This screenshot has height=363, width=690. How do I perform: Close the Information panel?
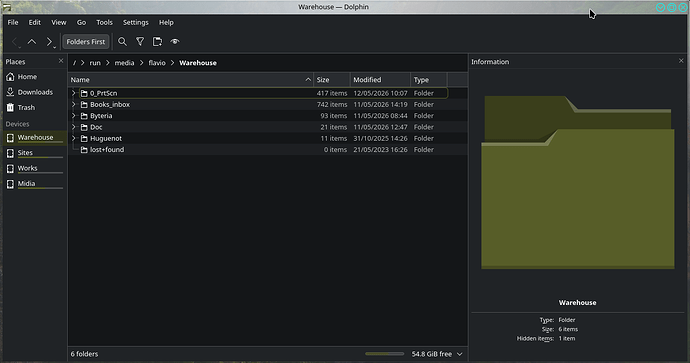click(x=681, y=61)
